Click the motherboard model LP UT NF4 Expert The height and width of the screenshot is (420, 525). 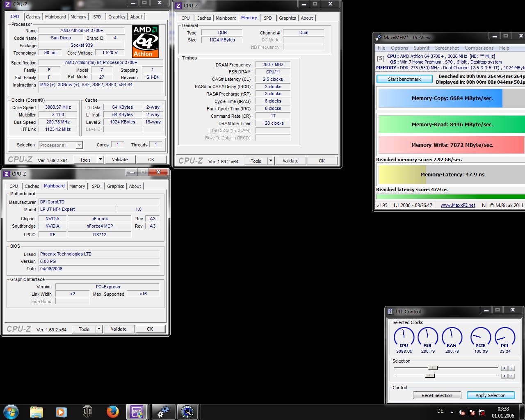(78, 209)
